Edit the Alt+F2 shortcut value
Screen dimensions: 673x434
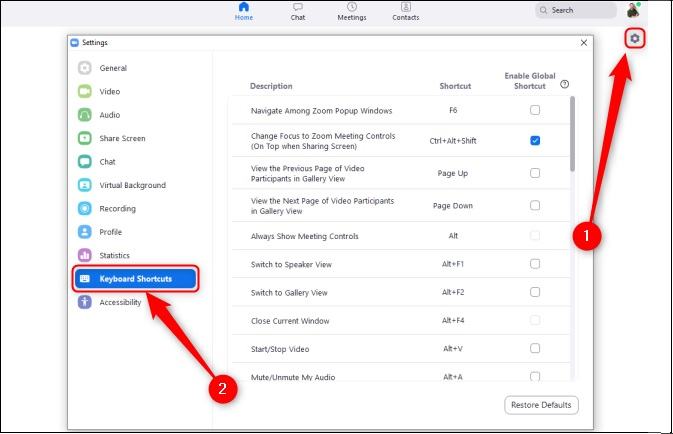point(453,292)
